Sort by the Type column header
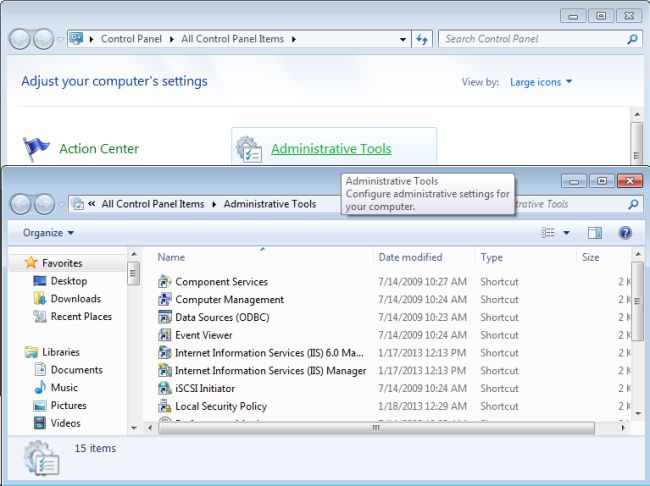The width and height of the screenshot is (650, 486). (492, 257)
